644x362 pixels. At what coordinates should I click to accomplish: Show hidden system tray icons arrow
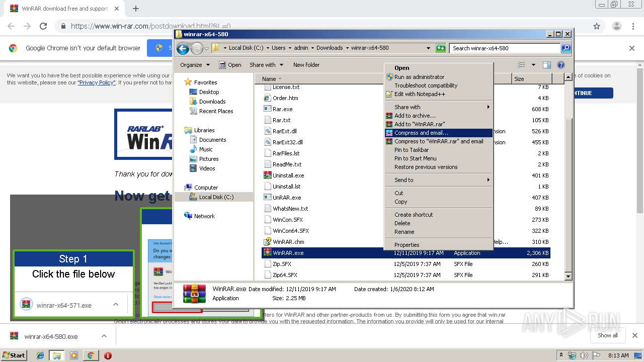(561, 355)
